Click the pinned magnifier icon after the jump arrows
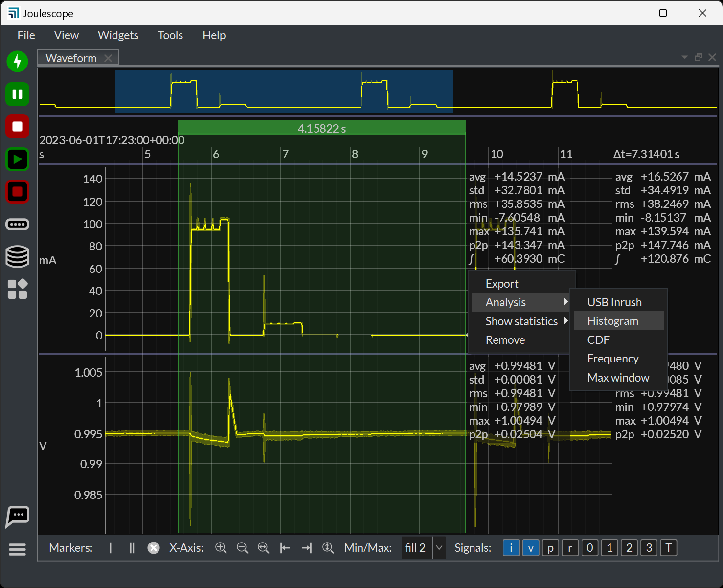723x588 pixels. click(328, 548)
